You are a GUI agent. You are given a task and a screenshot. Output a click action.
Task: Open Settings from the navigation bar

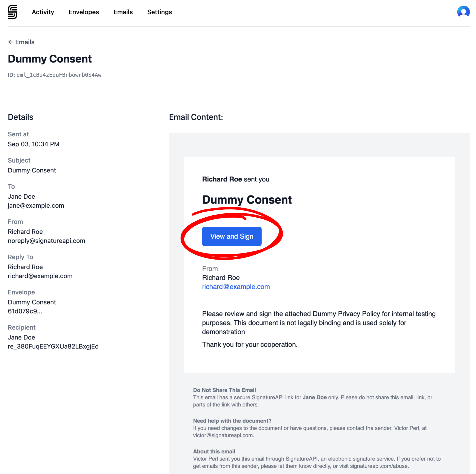[x=159, y=12]
